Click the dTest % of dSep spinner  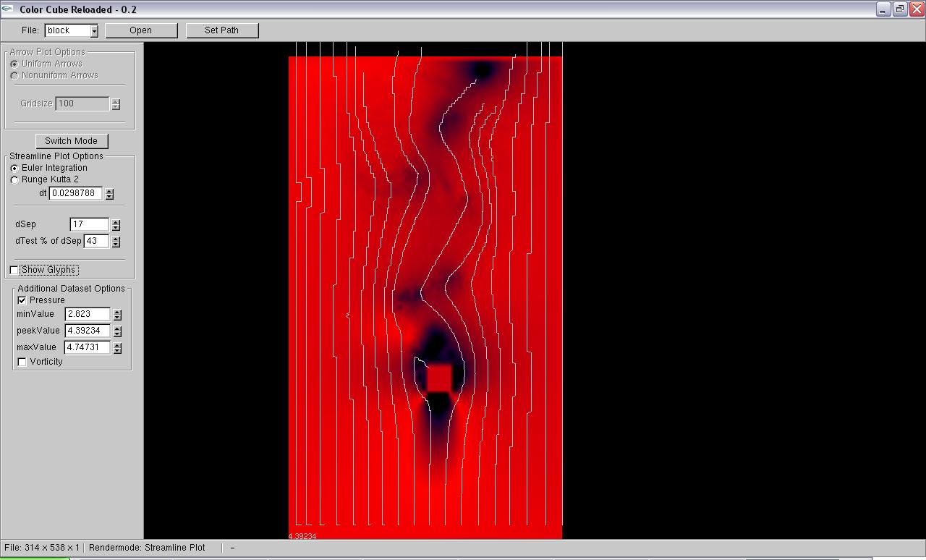pyautogui.click(x=116, y=242)
